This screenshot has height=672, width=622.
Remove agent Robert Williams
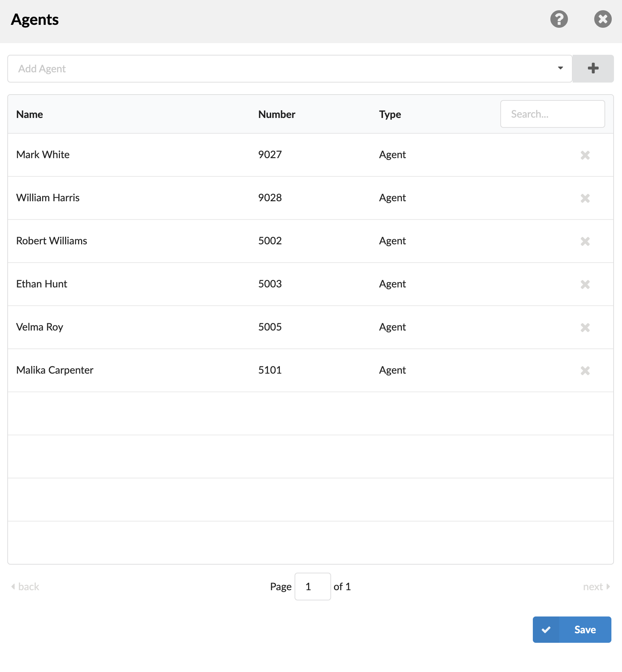(x=585, y=241)
